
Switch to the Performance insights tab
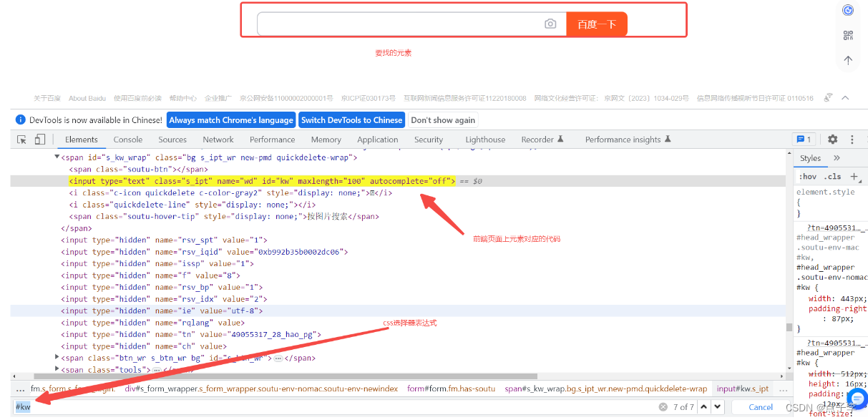tap(628, 140)
